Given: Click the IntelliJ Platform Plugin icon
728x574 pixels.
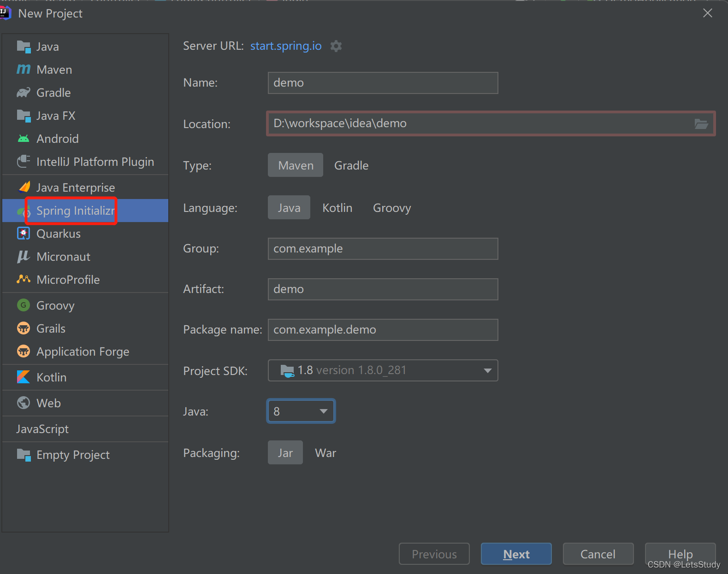Looking at the screenshot, I should pos(24,162).
